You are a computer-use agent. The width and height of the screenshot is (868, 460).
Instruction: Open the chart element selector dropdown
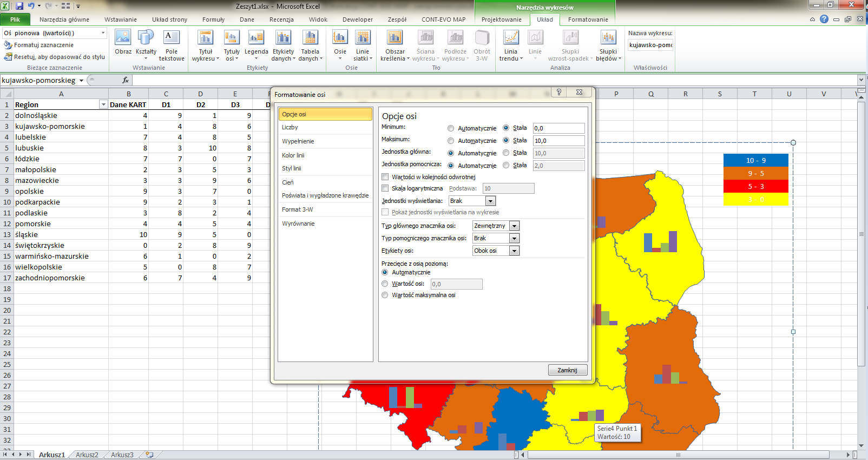[103, 33]
